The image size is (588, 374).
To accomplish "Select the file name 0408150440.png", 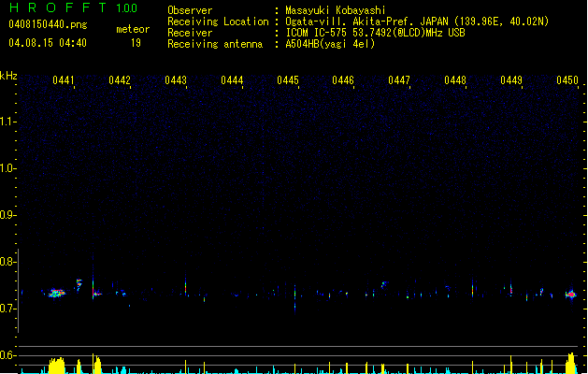I will [x=48, y=24].
